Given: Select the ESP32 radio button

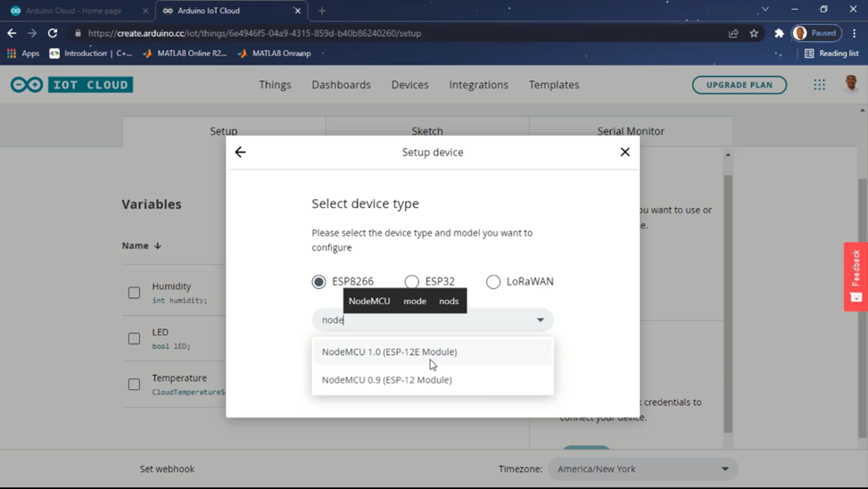Looking at the screenshot, I should point(411,281).
